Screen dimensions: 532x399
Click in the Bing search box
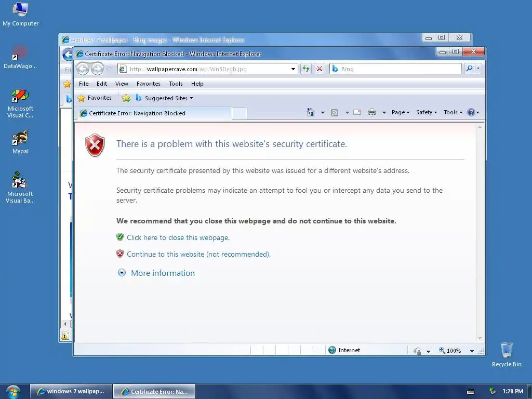tap(395, 69)
